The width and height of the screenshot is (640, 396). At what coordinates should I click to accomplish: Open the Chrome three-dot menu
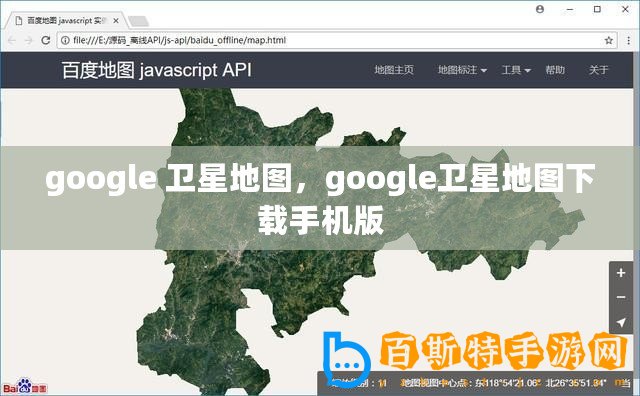click(629, 40)
